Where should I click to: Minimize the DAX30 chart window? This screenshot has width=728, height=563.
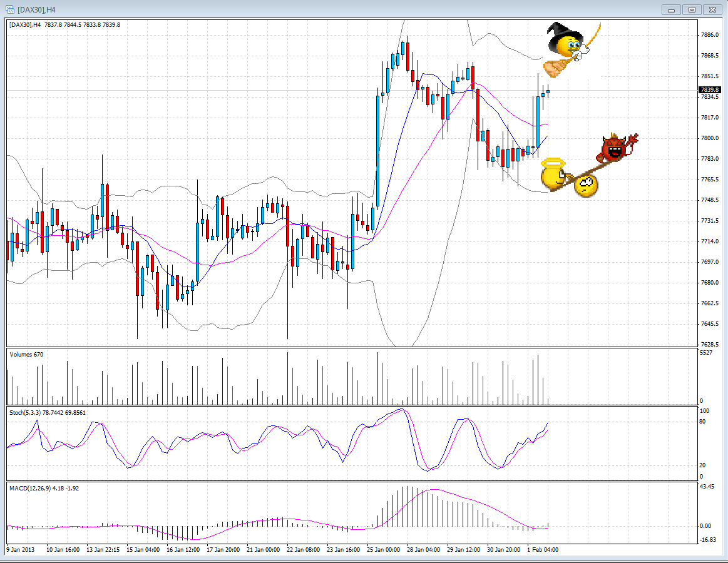[670, 9]
